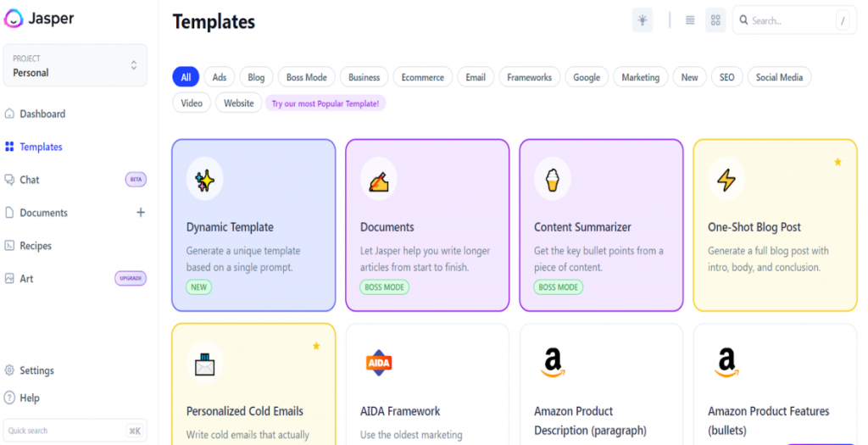Switch to grid view layout
The height and width of the screenshot is (445, 868).
[715, 20]
